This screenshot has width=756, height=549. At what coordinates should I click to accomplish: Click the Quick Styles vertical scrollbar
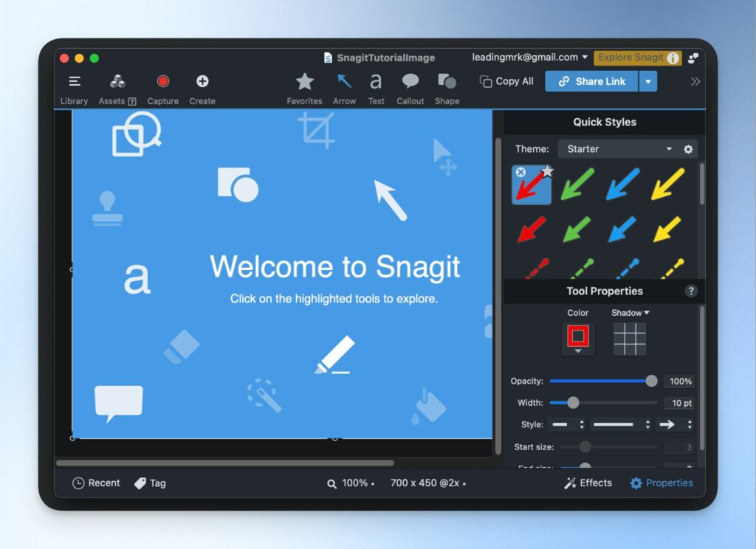click(x=702, y=184)
